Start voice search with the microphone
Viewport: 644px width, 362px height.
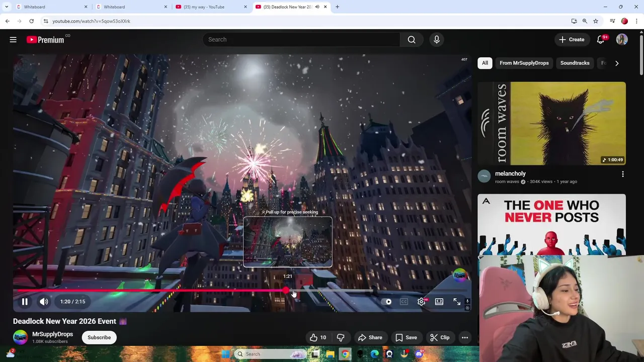coord(437,40)
